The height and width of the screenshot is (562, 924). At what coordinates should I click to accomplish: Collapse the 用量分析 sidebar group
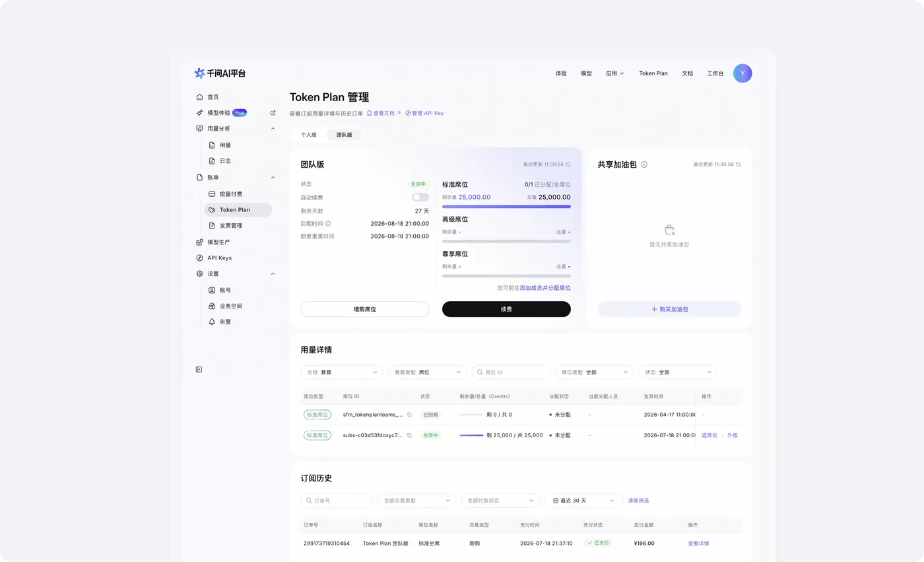(273, 129)
